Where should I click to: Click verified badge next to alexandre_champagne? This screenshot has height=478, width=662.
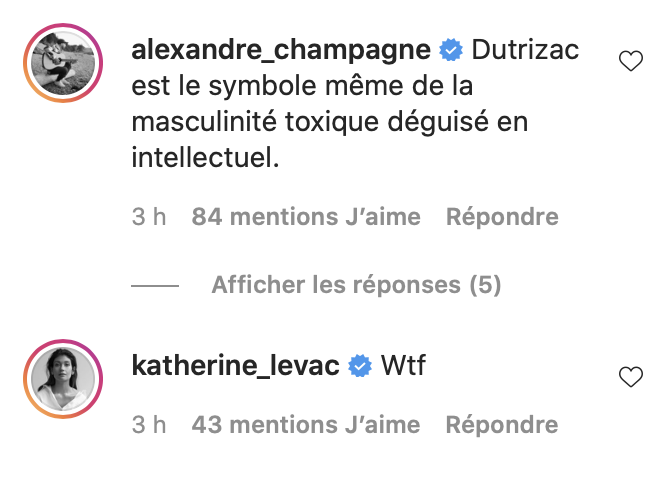click(x=451, y=50)
